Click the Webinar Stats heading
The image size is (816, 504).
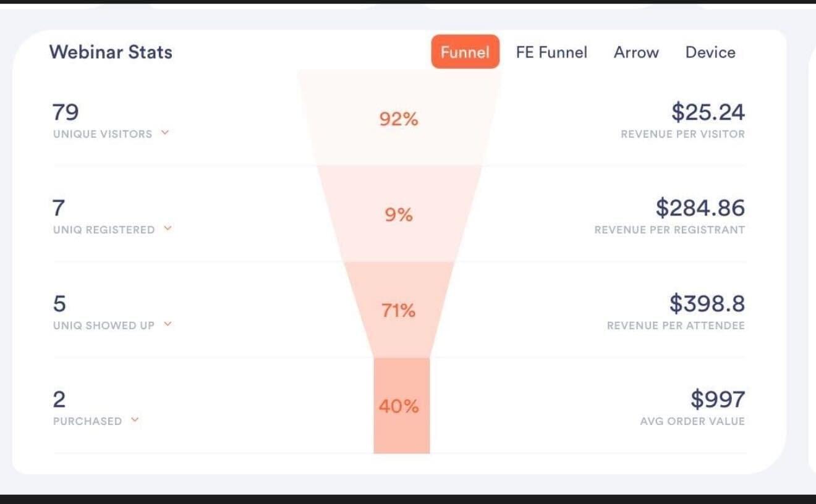coord(111,52)
